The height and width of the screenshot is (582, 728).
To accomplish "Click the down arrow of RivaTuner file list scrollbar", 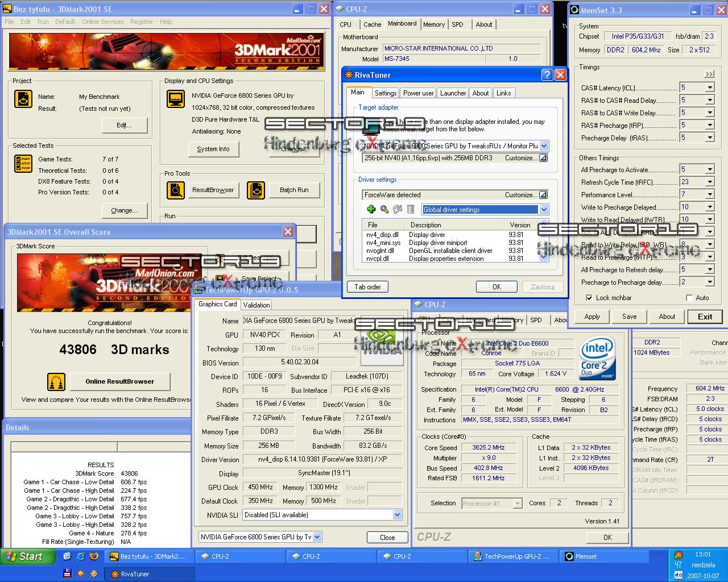I will tap(543, 257).
